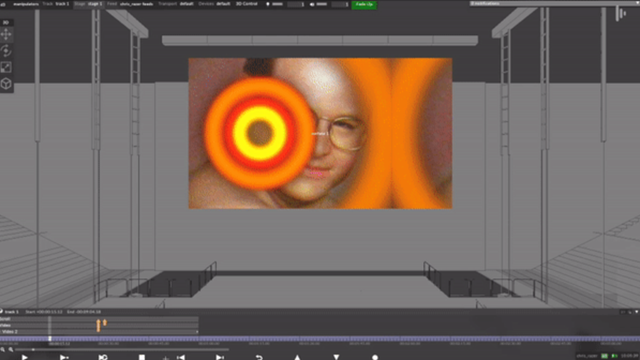The height and width of the screenshot is (360, 640).
Task: Click the brightness value field
Action: tap(296, 4)
